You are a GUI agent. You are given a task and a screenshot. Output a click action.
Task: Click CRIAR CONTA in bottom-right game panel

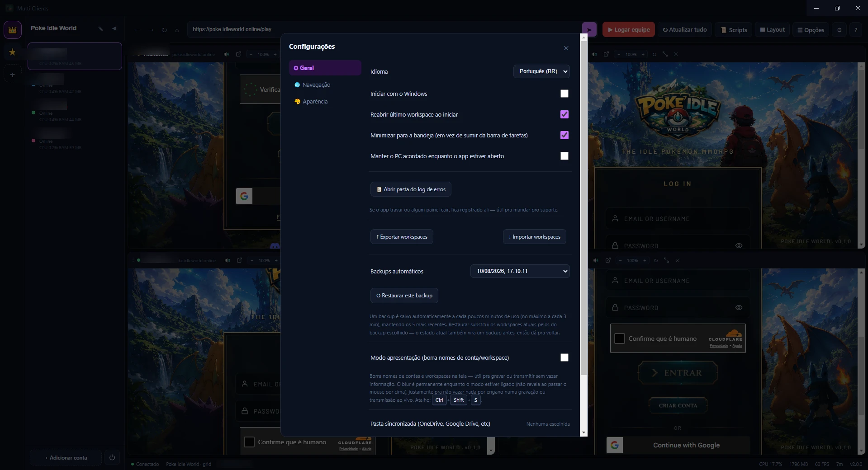point(678,405)
